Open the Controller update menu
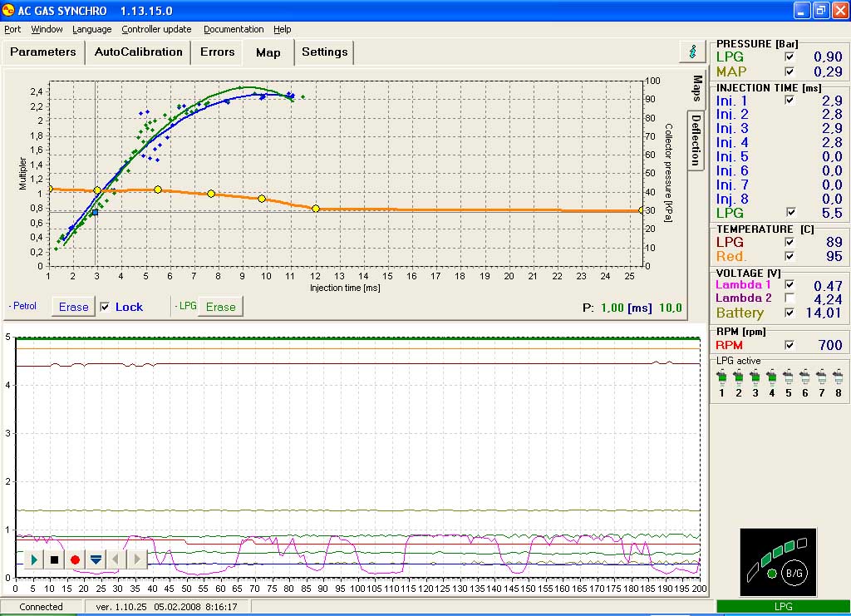This screenshot has height=616, width=851. 156,29
